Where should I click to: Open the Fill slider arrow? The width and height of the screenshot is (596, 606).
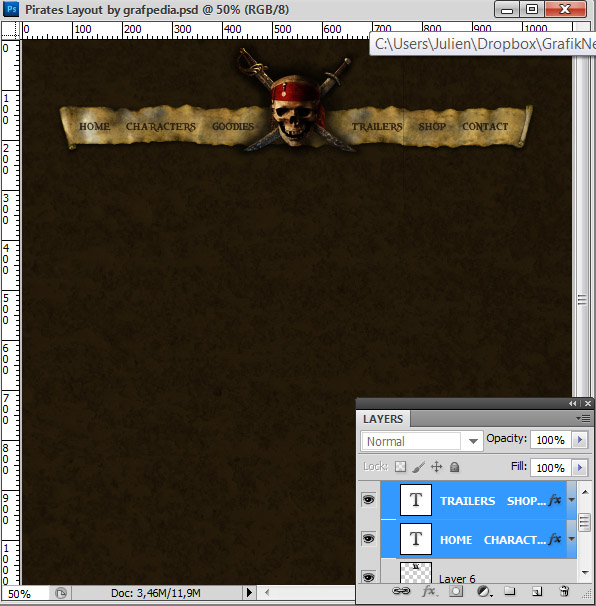[580, 468]
